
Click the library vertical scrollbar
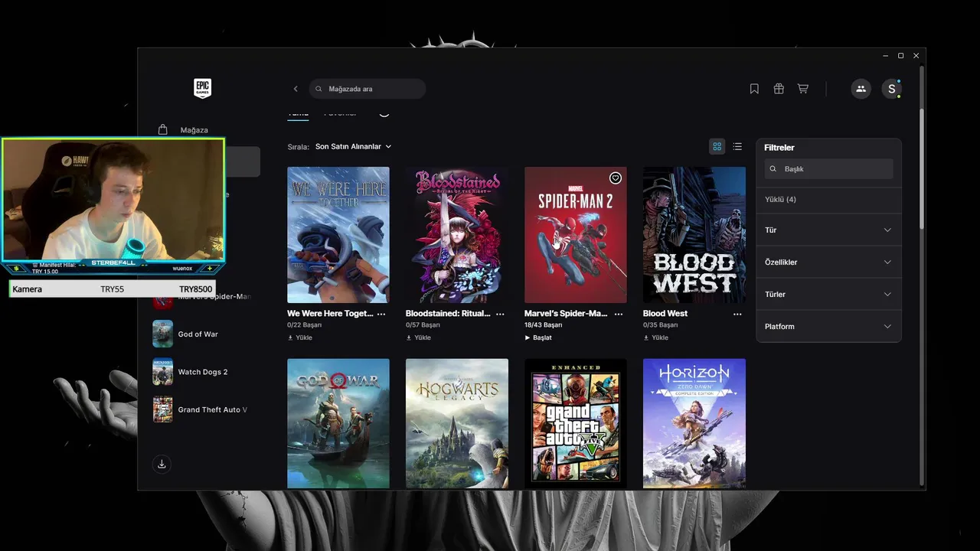(922, 168)
